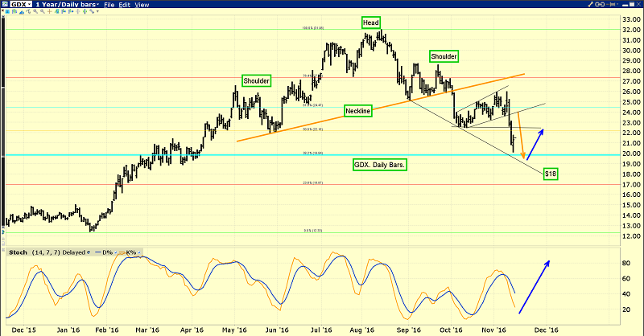The image size is (644, 336).
Task: Click the wrench settings icon in title bar
Action: pyautogui.click(x=590, y=4)
